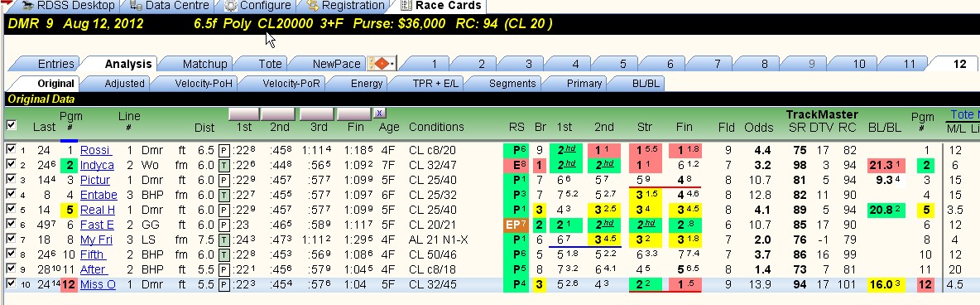This screenshot has width=980, height=305.
Task: Open the My Fri horse link
Action: 96,240
